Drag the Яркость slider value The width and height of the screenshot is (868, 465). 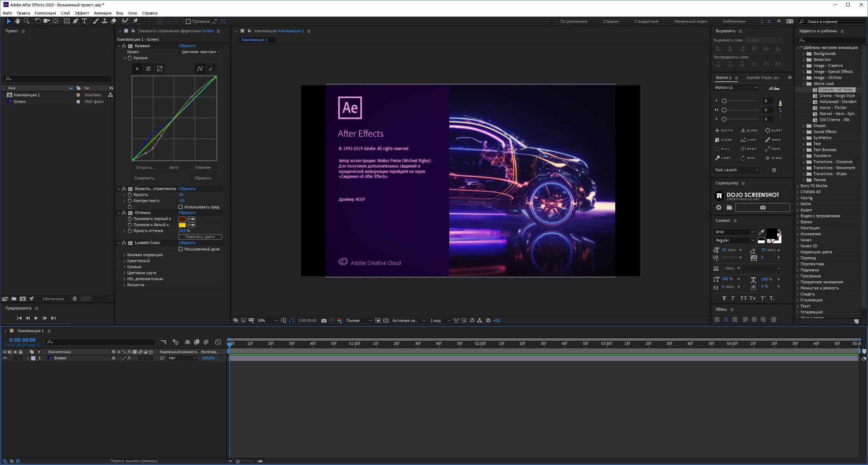tap(181, 194)
